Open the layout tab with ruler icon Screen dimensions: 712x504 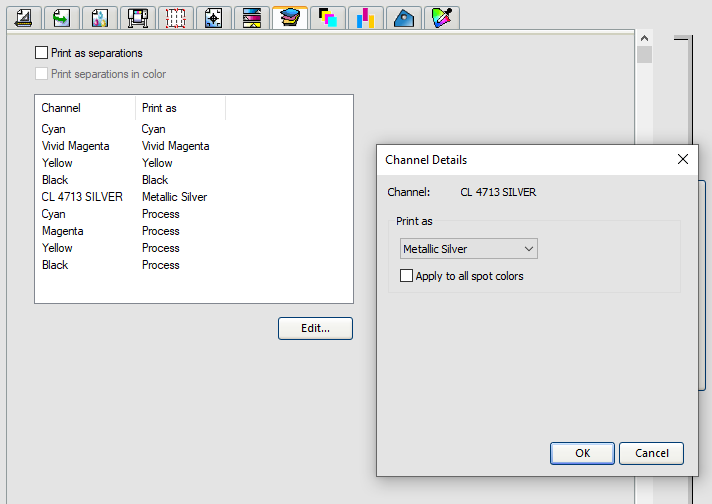tap(24, 18)
